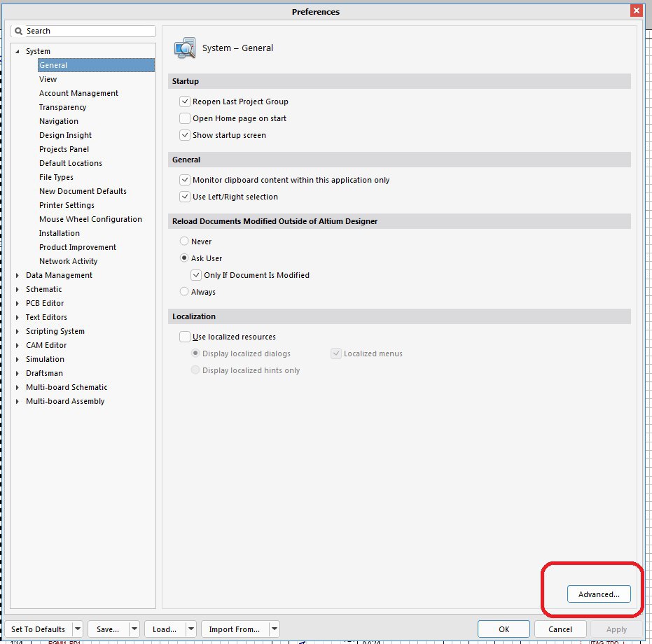The image size is (652, 644).
Task: Expand the Multi-board Schematic node
Action: 17,388
